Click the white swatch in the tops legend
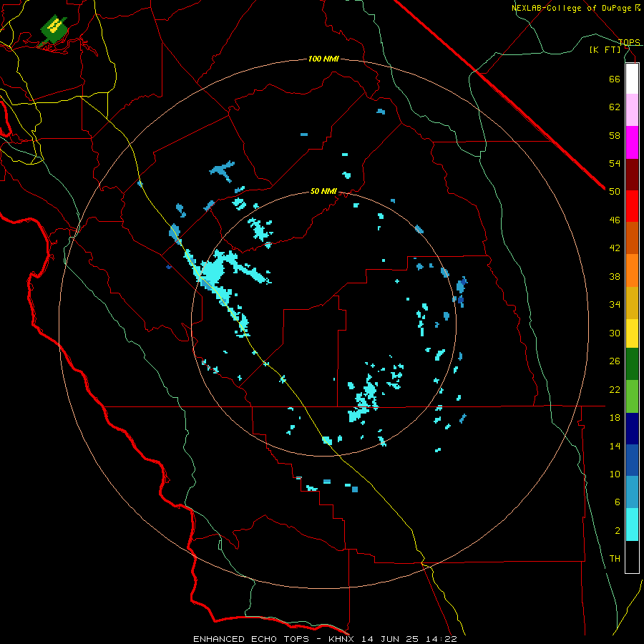This screenshot has width=644, height=644. [632, 79]
